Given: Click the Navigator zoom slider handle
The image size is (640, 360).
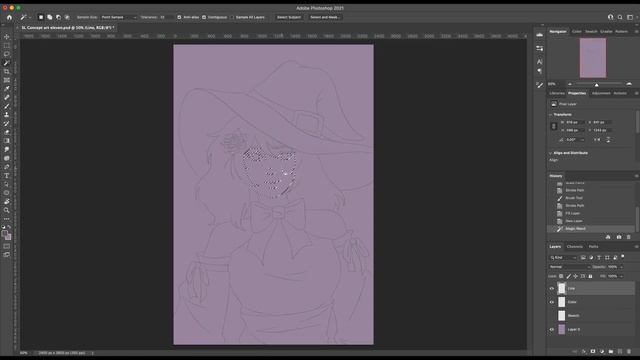Looking at the screenshot, I should point(596,84).
